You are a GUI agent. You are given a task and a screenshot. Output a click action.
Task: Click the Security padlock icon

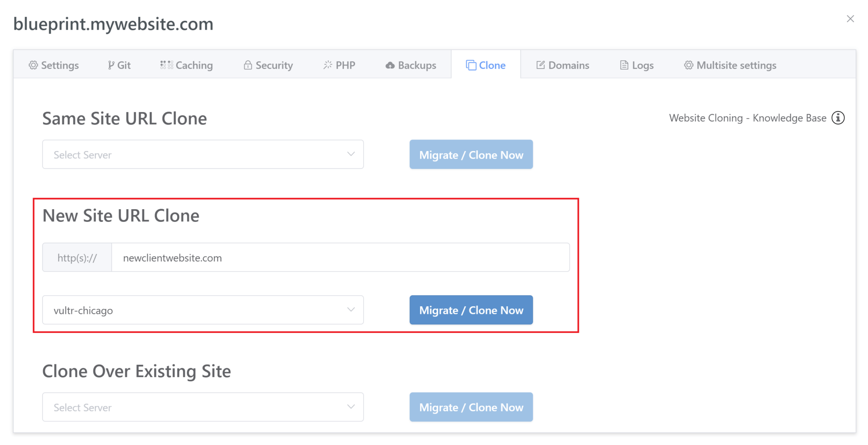click(248, 65)
